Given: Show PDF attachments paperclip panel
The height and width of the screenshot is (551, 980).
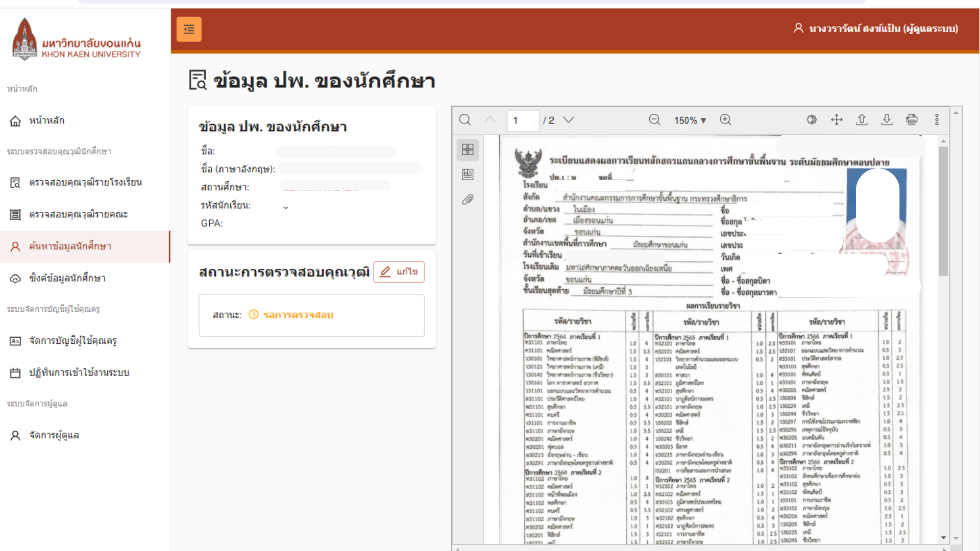Looking at the screenshot, I should coord(468,199).
